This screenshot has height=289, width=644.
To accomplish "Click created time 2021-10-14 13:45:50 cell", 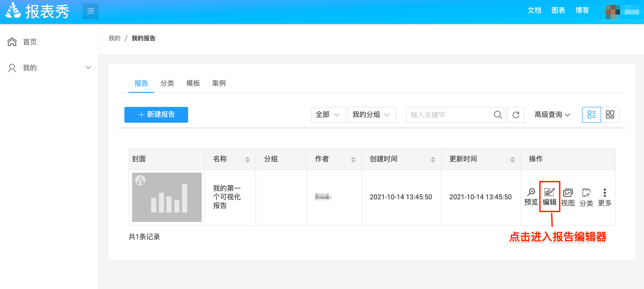I will [401, 197].
